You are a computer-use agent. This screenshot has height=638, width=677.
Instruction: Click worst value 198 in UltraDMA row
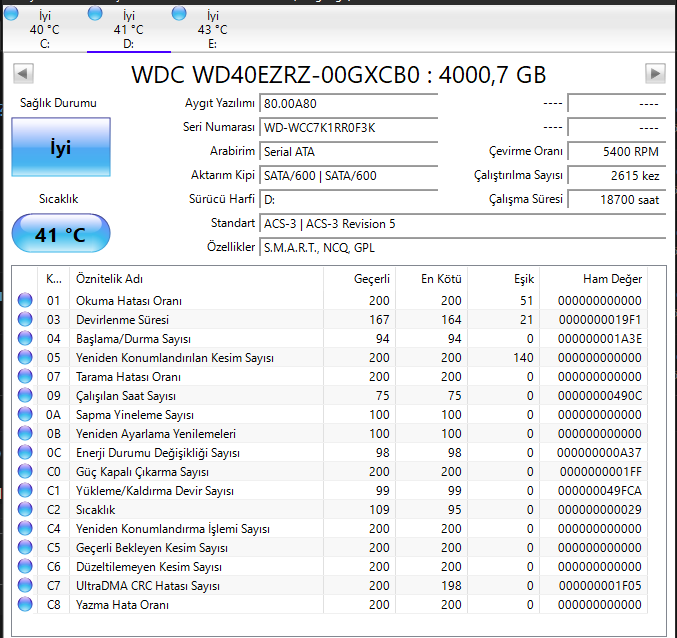tap(451, 586)
